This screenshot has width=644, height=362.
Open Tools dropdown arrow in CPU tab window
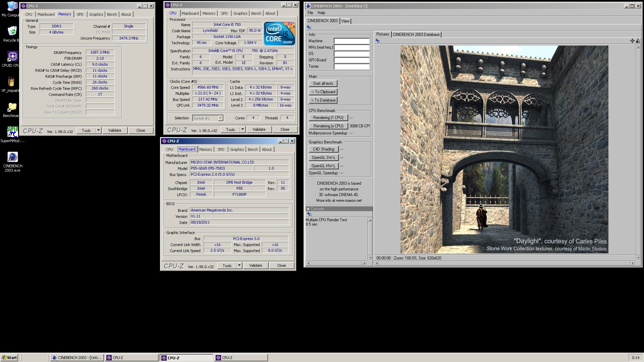point(243,129)
